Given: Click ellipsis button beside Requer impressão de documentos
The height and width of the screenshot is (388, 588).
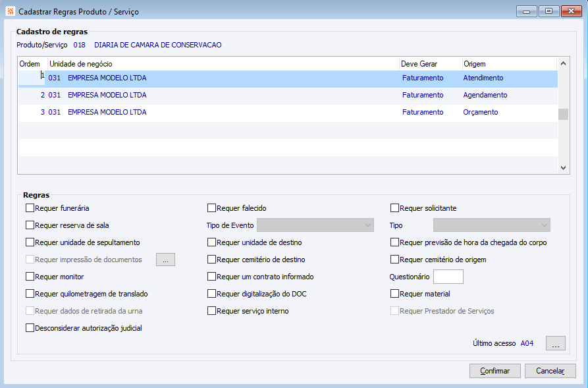Looking at the screenshot, I should pos(165,260).
